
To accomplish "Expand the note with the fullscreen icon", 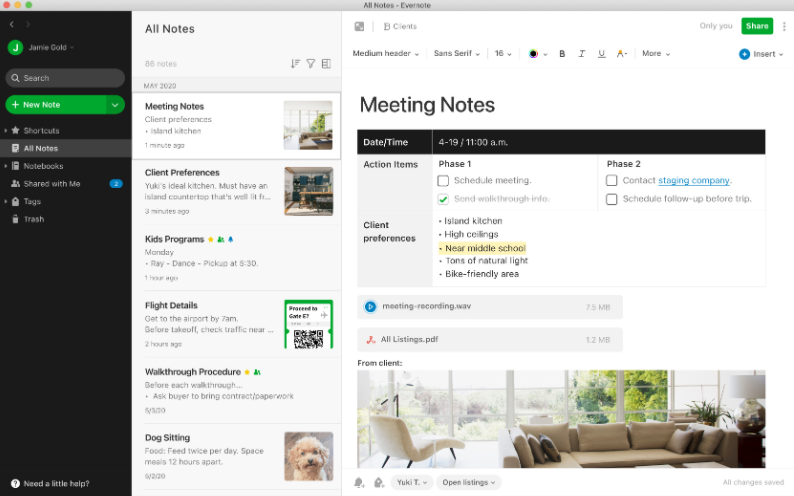I will click(x=359, y=26).
